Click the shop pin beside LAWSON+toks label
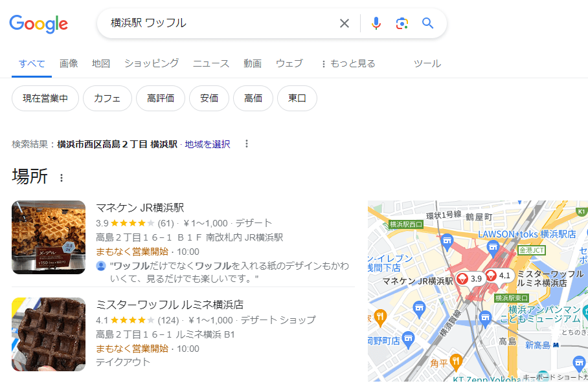This screenshot has height=390, width=588. (493, 247)
